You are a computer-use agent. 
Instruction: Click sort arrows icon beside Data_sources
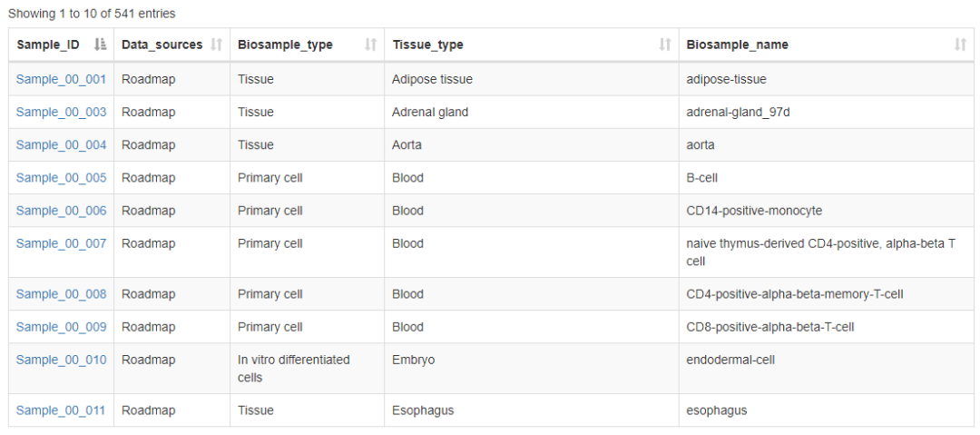point(216,44)
